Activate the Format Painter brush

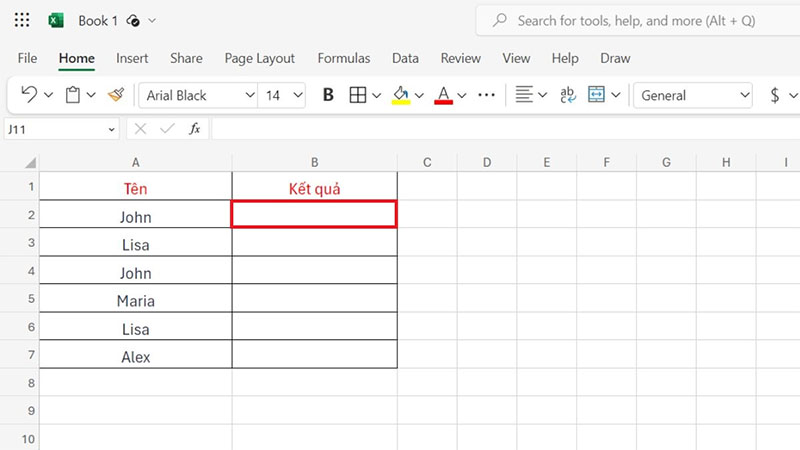point(116,95)
